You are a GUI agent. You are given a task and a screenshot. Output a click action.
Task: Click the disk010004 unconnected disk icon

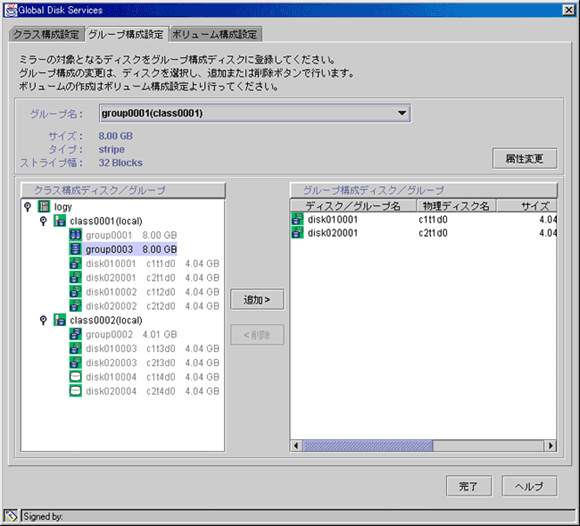coord(75,377)
